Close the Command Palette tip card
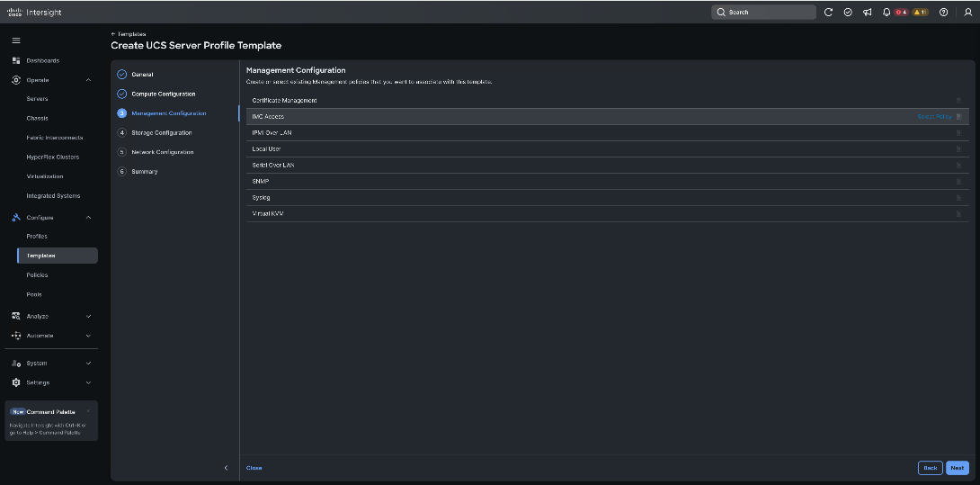Image resolution: width=980 pixels, height=485 pixels. (x=88, y=411)
